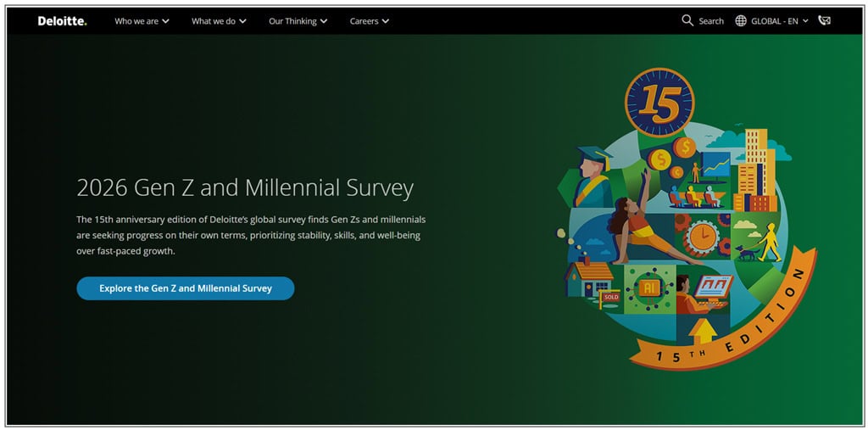The image size is (868, 430).
Task: Click the Search text in the header
Action: pyautogui.click(x=711, y=21)
